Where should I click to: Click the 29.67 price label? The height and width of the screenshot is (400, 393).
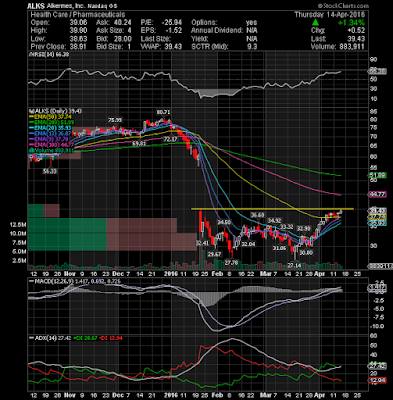click(x=214, y=254)
